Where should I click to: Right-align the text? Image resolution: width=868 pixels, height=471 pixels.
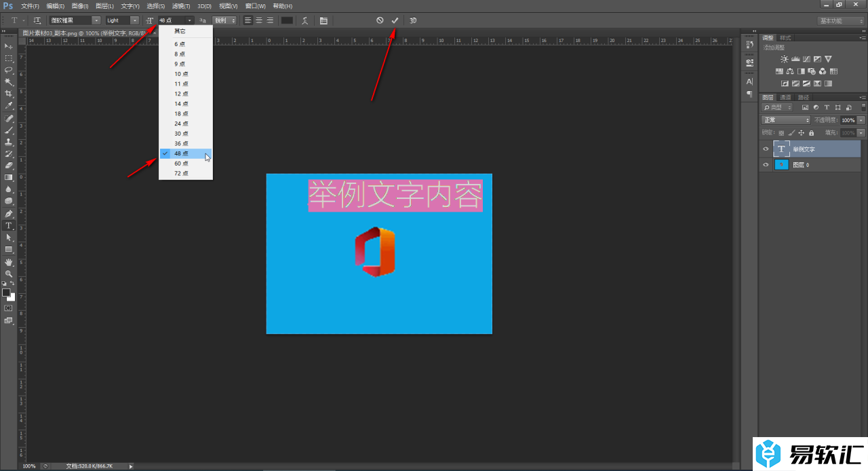tap(270, 20)
